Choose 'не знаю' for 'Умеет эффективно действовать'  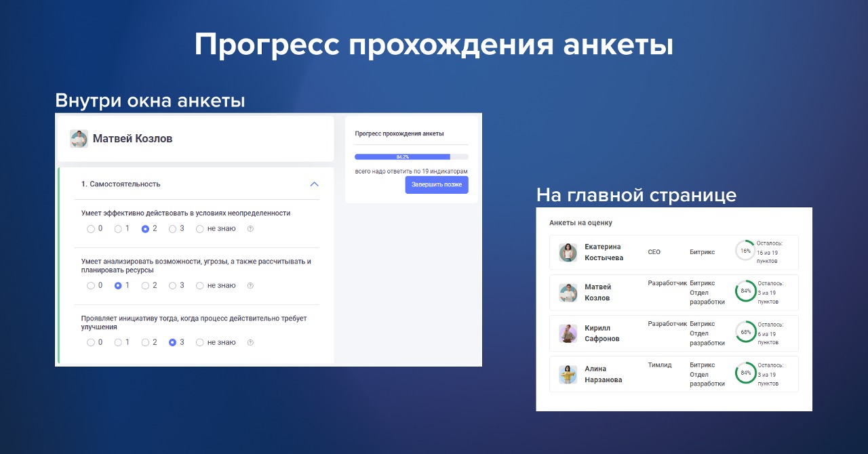(199, 229)
